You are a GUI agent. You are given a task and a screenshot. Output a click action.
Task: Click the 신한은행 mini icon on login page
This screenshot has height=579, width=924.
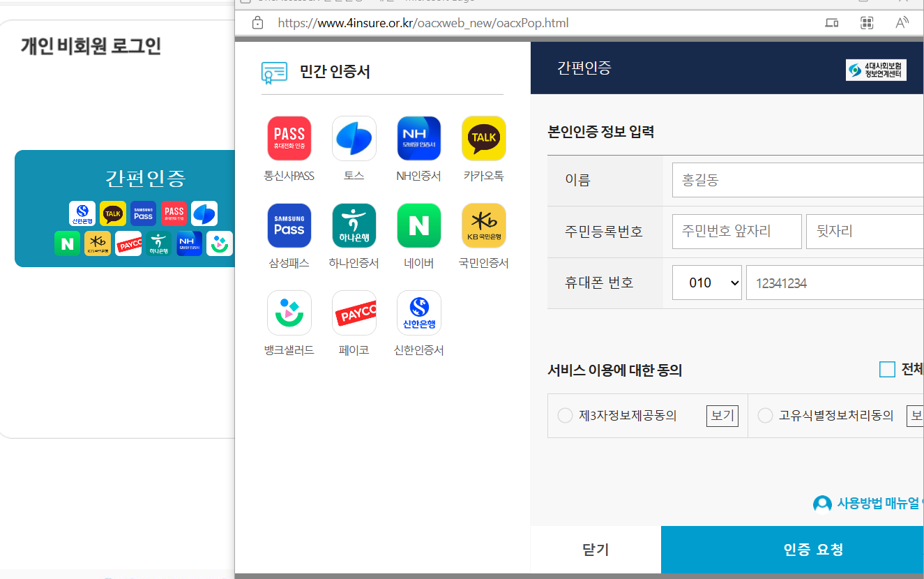coord(82,213)
